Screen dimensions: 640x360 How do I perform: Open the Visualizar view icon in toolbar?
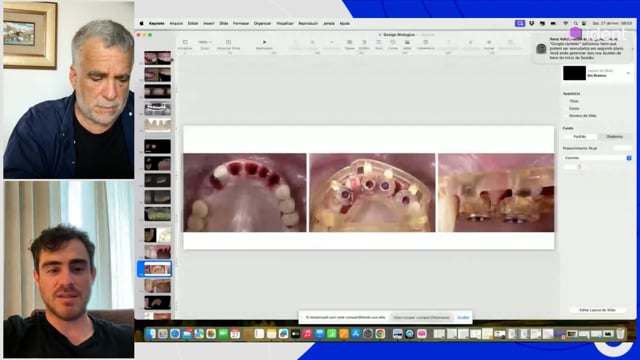point(185,42)
